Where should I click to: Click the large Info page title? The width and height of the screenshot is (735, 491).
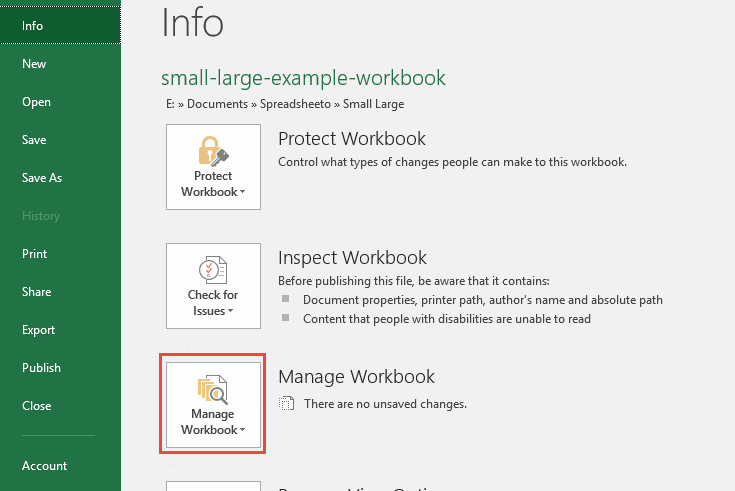click(x=192, y=22)
